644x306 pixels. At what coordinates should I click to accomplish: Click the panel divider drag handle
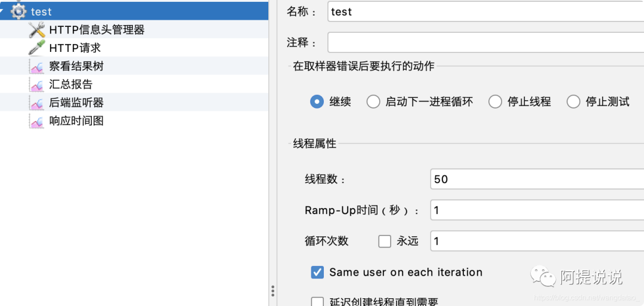click(x=273, y=290)
